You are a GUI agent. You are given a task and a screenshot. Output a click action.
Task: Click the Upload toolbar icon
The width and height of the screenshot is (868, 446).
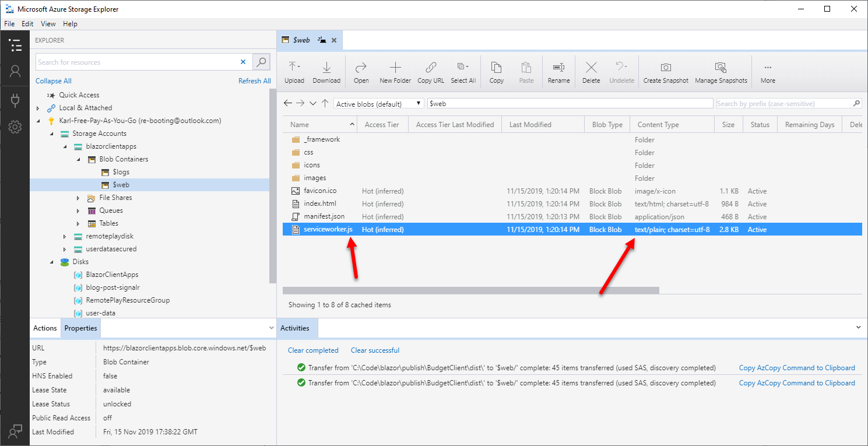tap(294, 71)
